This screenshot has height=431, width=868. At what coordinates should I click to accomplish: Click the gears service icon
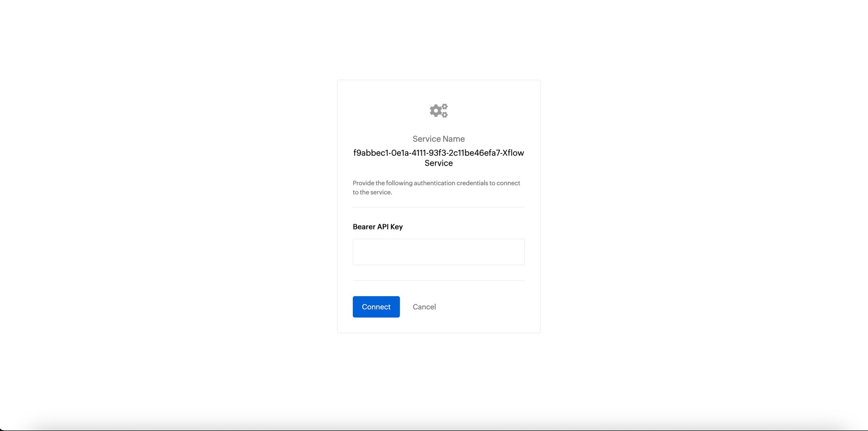coord(439,111)
